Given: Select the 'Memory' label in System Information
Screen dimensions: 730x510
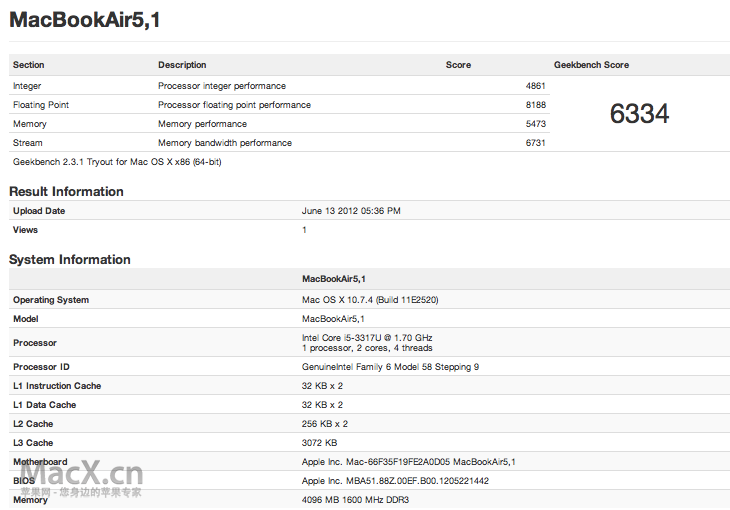Looking at the screenshot, I should (x=30, y=500).
